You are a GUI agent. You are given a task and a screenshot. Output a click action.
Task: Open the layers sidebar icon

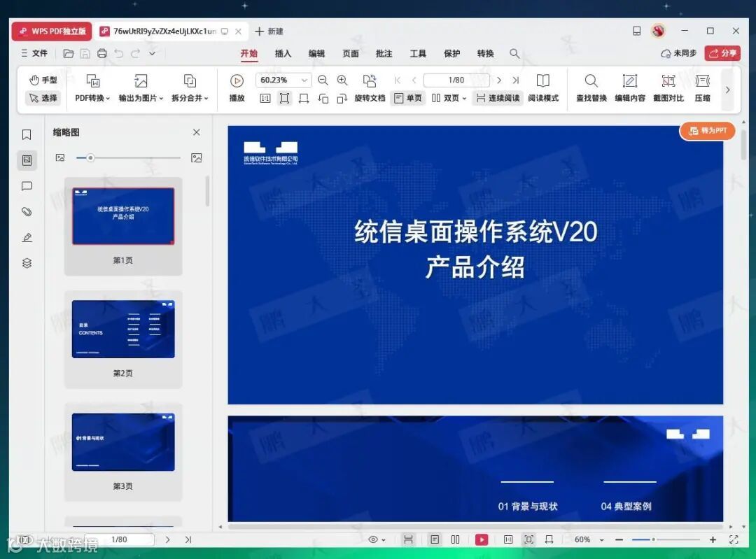coord(27,263)
